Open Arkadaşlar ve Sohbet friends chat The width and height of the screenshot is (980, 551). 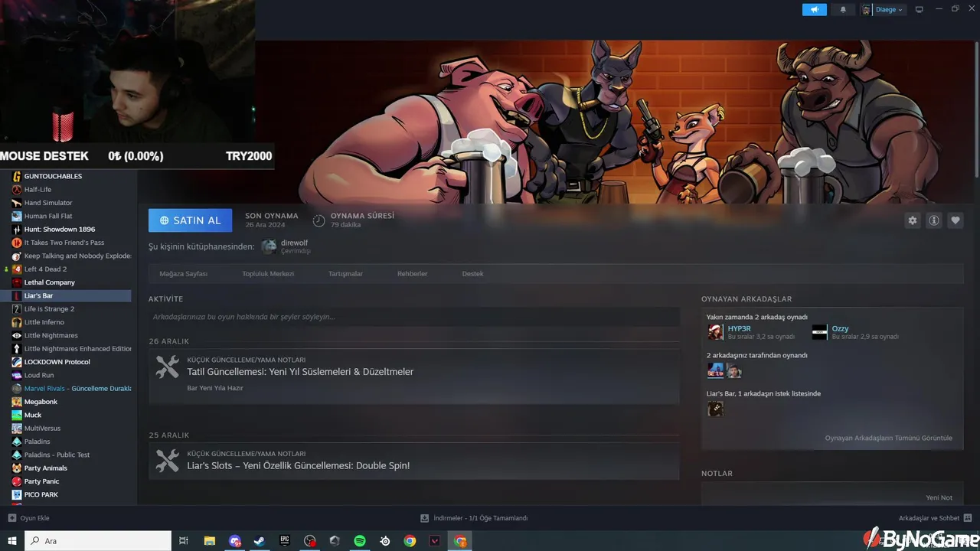coord(936,518)
